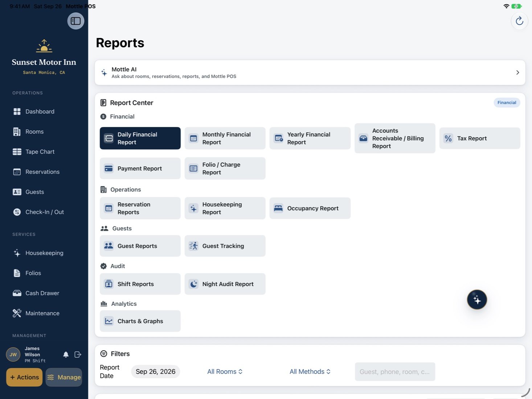Screen dimensions: 532x399
Task: Click the floating Mottle AI sparkle button
Action: 477,300
